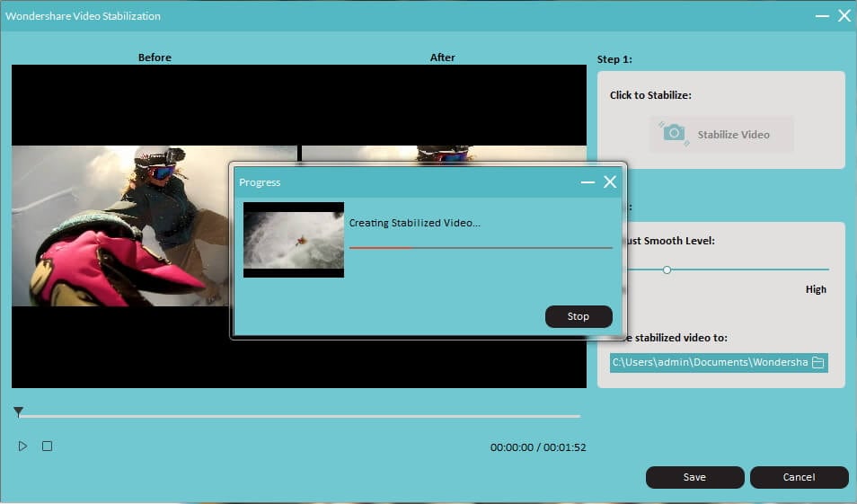Screen dimensions: 857x504
Task: Click the Stabilize Video button
Action: coord(721,134)
